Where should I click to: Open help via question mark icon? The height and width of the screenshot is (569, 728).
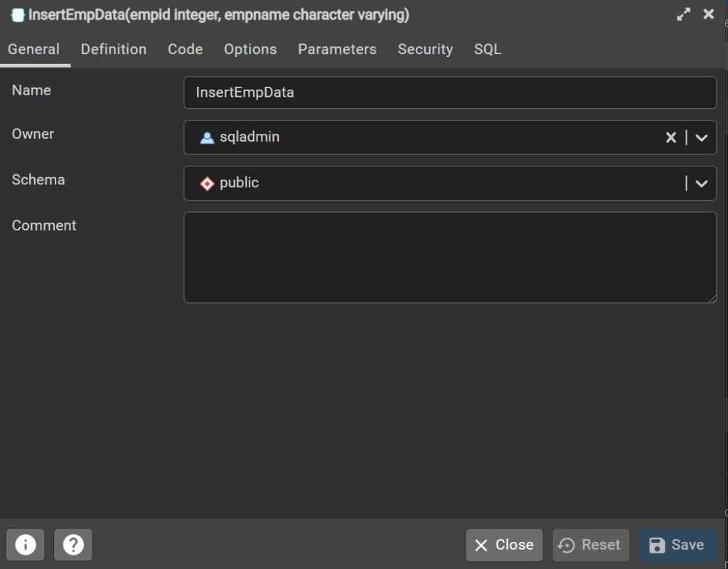click(x=73, y=544)
